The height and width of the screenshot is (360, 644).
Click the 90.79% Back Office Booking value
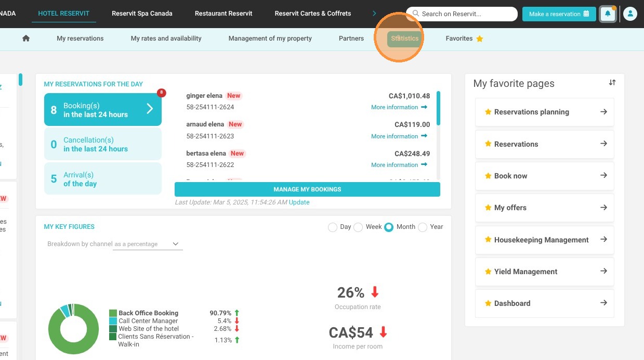[x=220, y=313]
